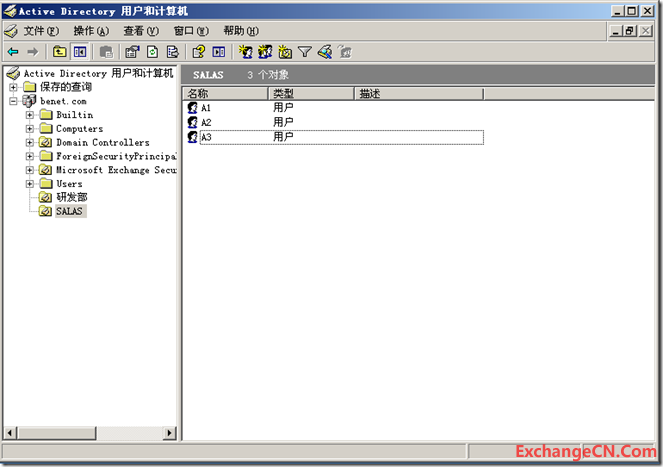Screen dimensions: 663x467
Task: Click the Back arrow toolbar icon
Action: click(x=13, y=52)
